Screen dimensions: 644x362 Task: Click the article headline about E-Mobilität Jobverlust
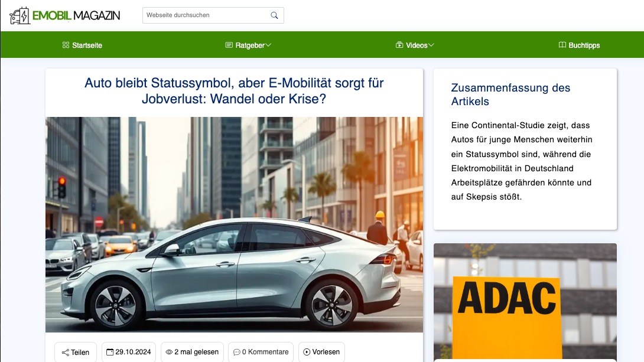tap(234, 92)
